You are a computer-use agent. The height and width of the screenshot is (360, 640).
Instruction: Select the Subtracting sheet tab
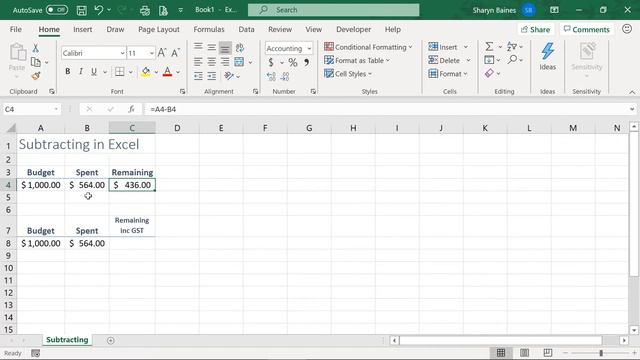[67, 340]
